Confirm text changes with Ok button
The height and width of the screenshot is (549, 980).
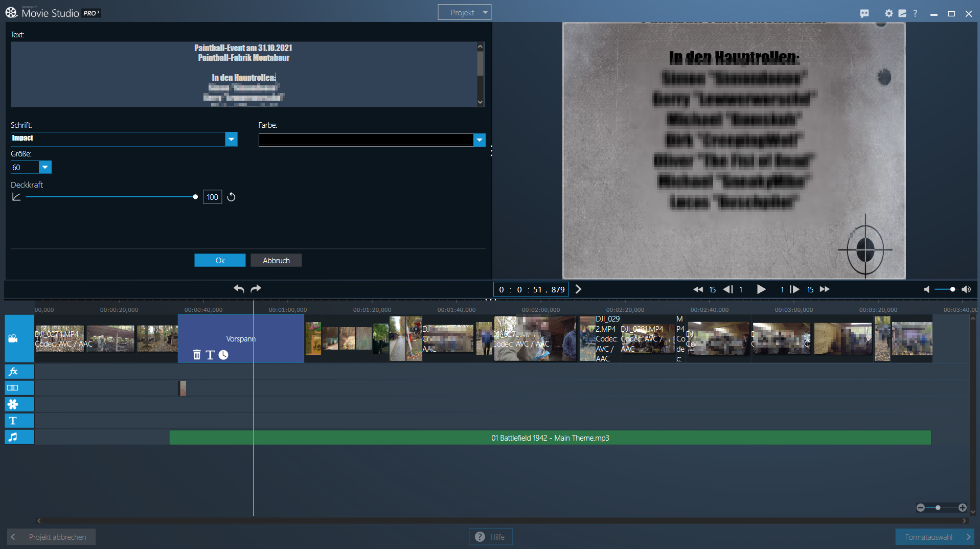tap(220, 260)
